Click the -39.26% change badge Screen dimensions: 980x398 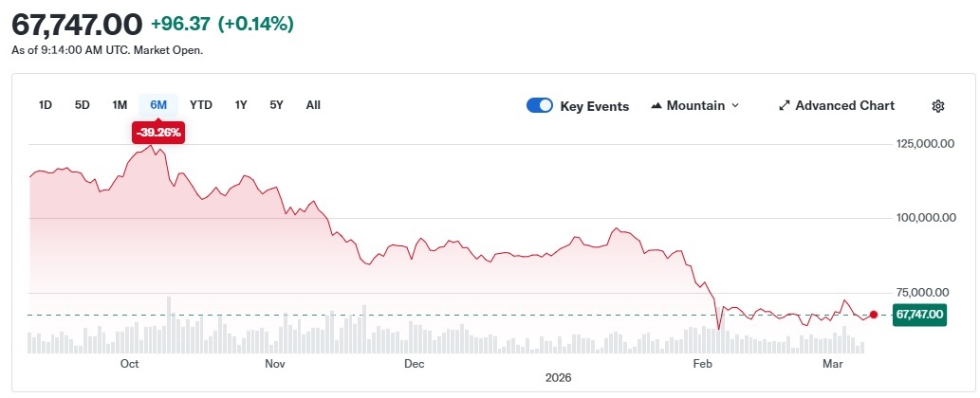[158, 133]
